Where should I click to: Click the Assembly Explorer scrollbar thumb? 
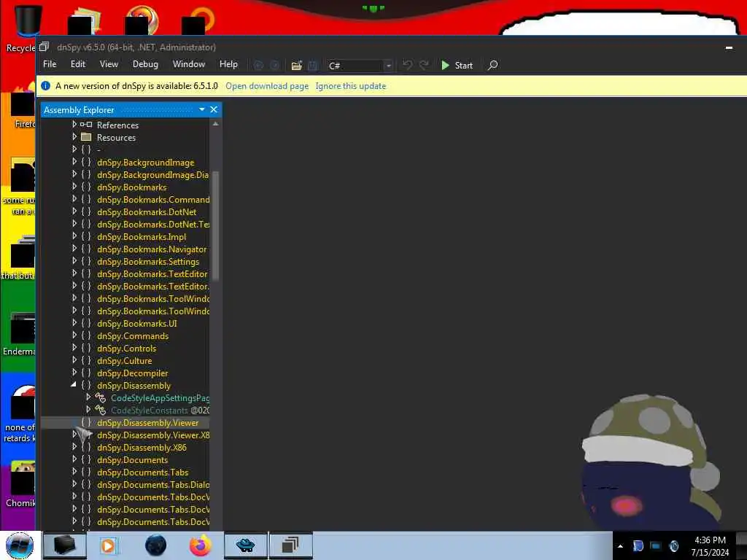coord(215,225)
